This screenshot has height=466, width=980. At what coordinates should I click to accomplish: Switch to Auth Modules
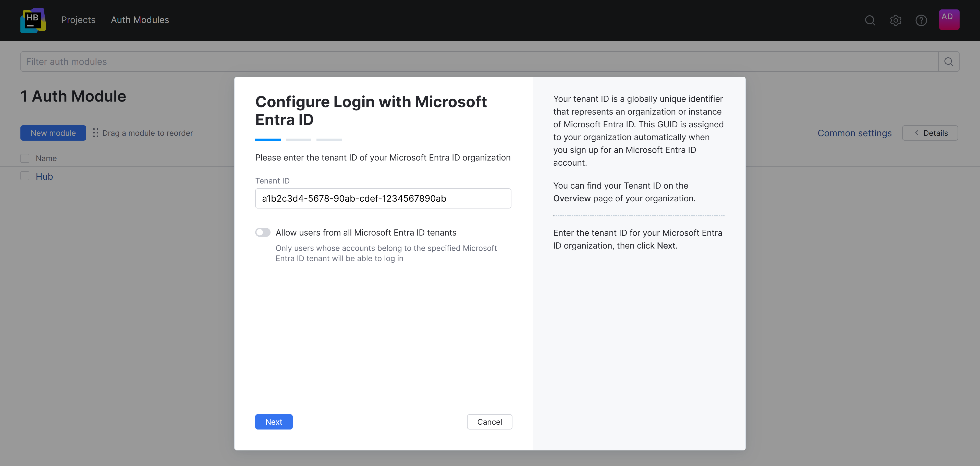[x=140, y=20]
